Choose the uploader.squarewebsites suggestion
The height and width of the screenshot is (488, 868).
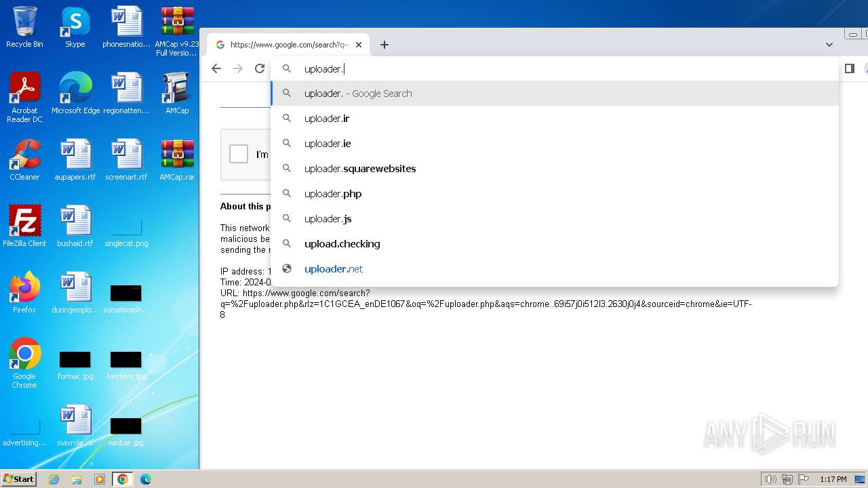(555, 169)
